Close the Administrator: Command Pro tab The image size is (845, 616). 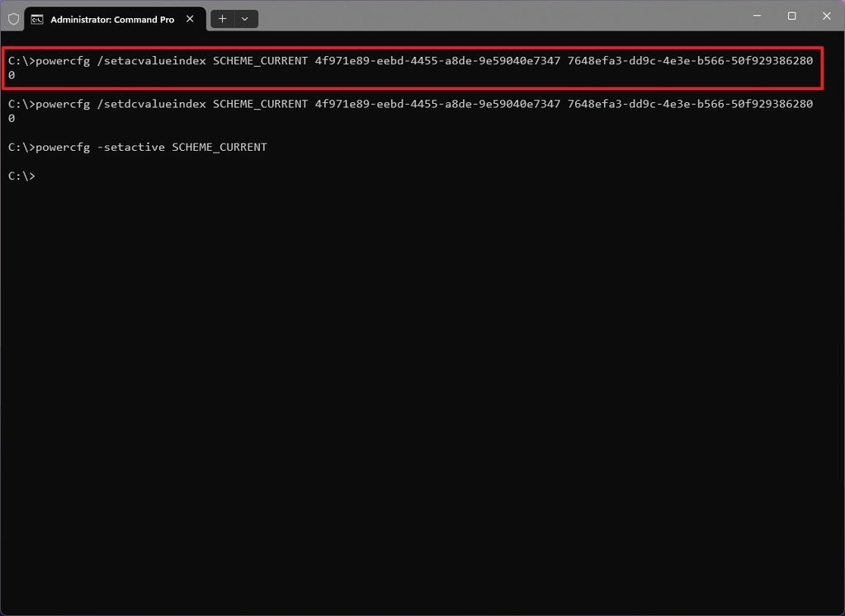click(190, 18)
